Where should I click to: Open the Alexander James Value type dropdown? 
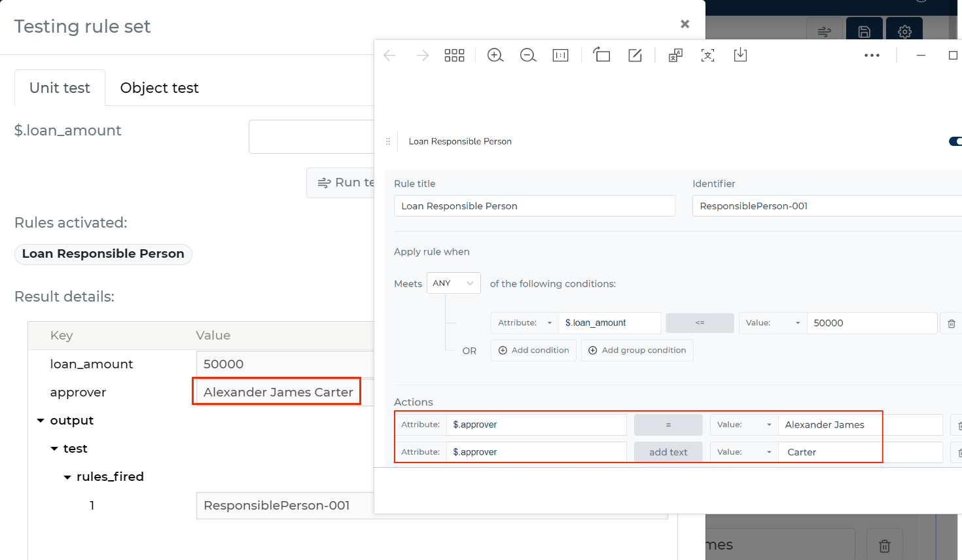744,425
